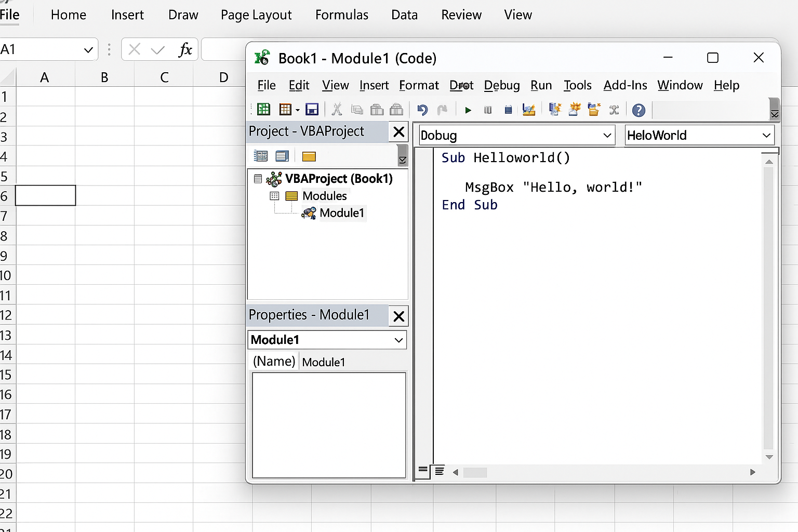Open Project panel toolbar overflow arrow

pos(403,155)
